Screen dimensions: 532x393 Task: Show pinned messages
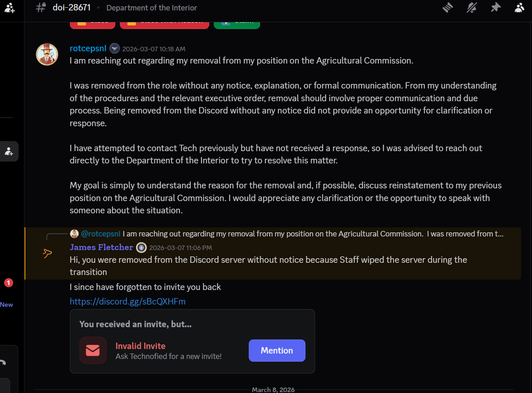[496, 7]
